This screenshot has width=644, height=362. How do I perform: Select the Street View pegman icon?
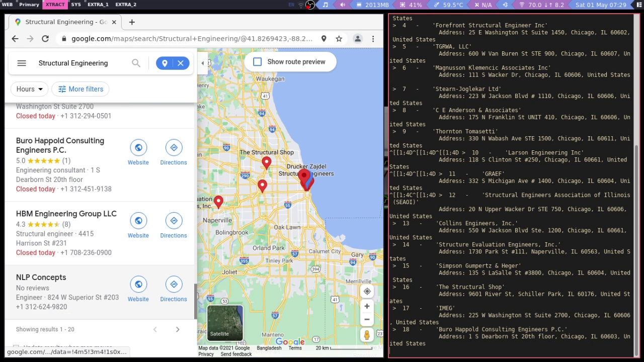(367, 334)
